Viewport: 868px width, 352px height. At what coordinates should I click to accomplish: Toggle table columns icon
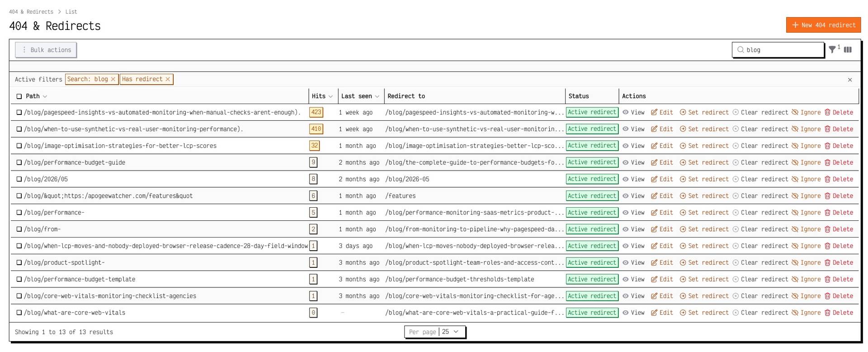(x=848, y=50)
